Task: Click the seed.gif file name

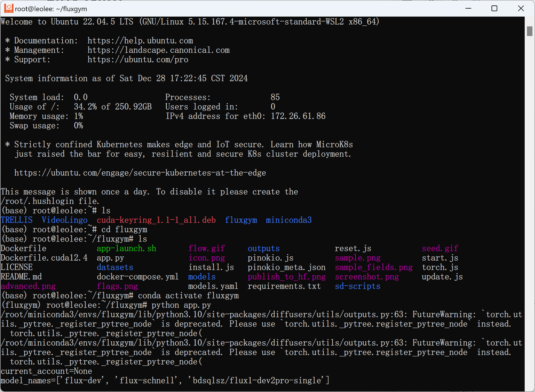Action: pos(440,248)
